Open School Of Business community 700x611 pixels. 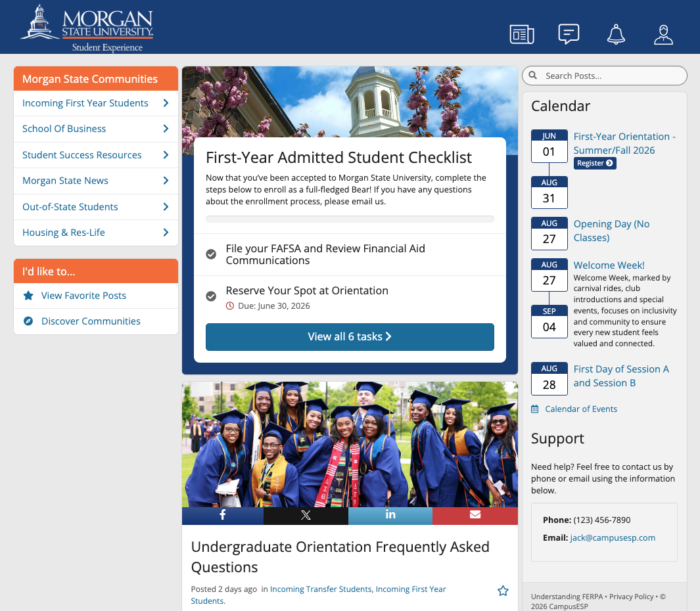click(x=64, y=129)
